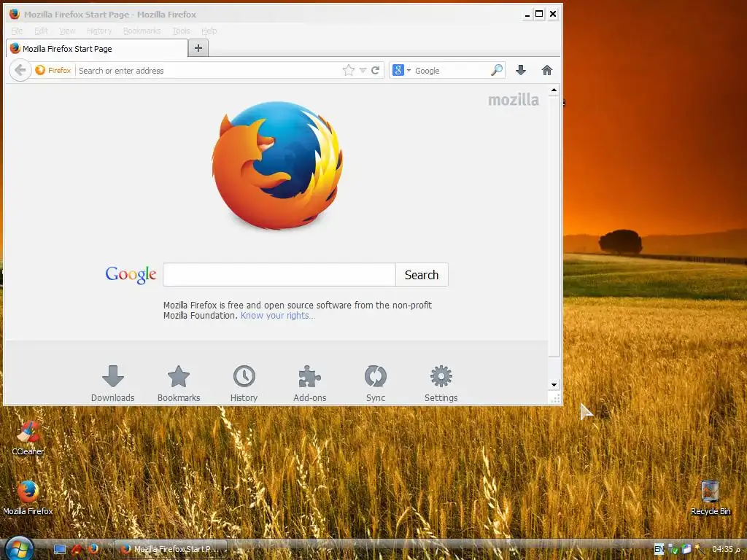The height and width of the screenshot is (560, 747).
Task: Reload the page with the refresh icon
Action: pyautogui.click(x=376, y=71)
